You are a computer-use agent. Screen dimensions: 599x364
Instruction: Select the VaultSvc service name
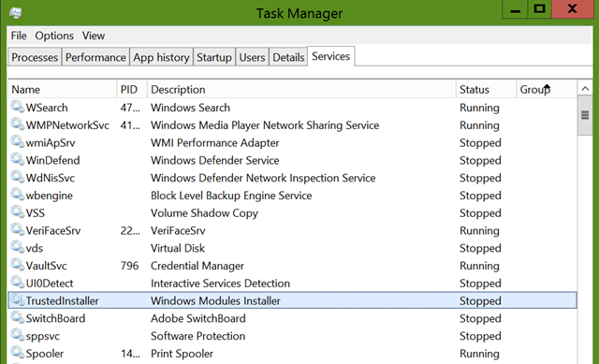click(46, 266)
